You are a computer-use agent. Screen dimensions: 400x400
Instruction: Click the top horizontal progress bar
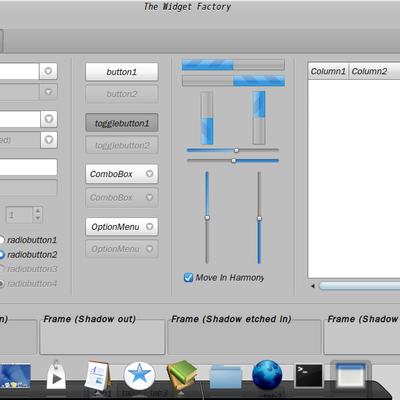[x=233, y=65]
